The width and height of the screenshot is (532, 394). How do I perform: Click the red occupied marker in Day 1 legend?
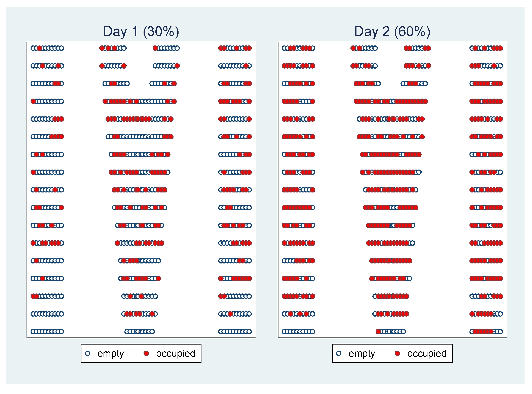[x=146, y=353]
